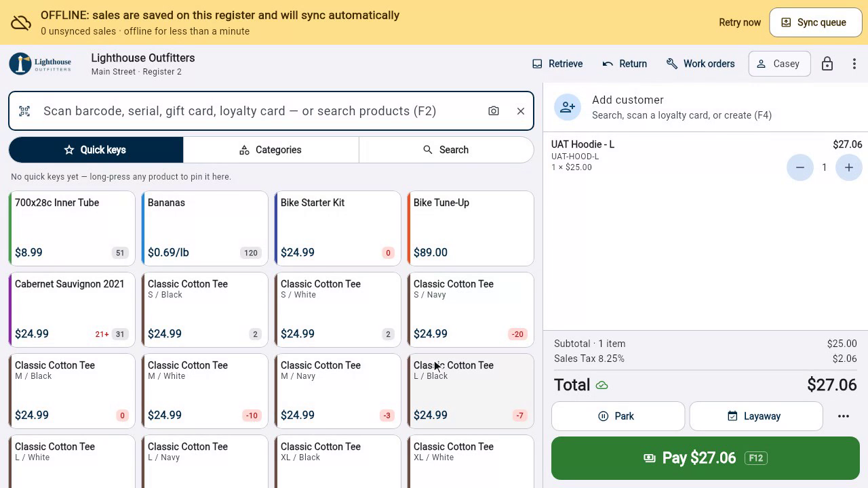Open more sale options next to Layaway
The image size is (868, 488).
click(844, 416)
